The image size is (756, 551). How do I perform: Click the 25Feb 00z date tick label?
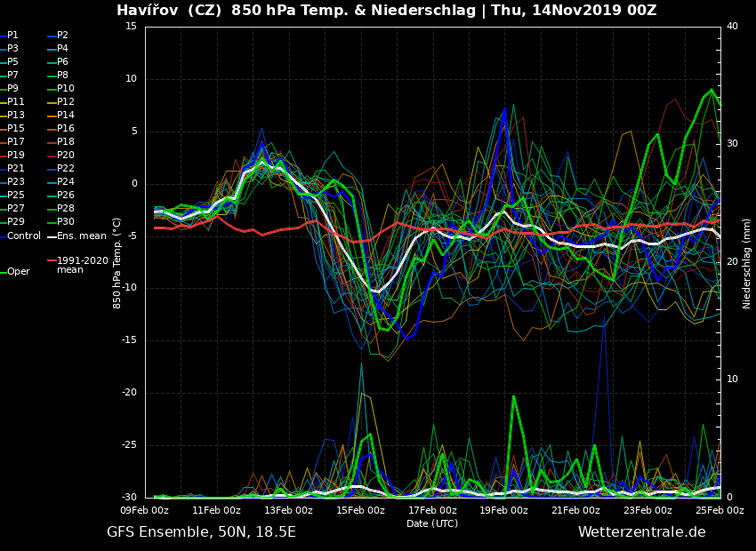719,510
